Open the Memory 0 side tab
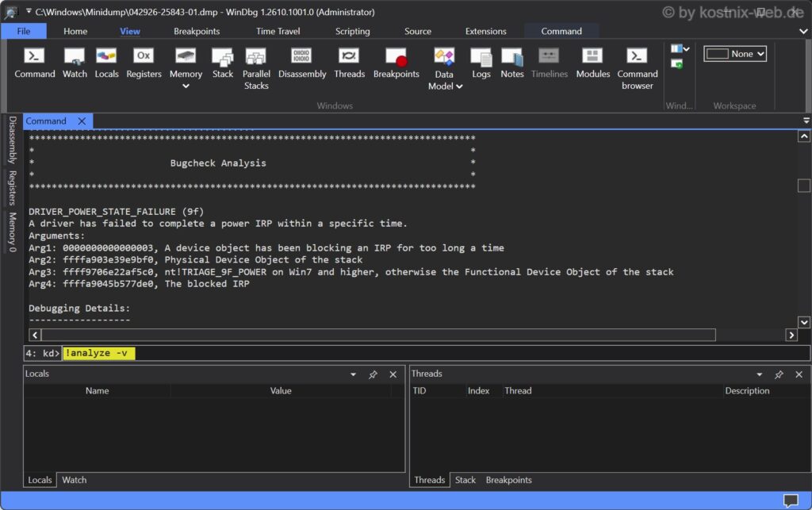Viewport: 812px width, 510px height. pyautogui.click(x=13, y=232)
